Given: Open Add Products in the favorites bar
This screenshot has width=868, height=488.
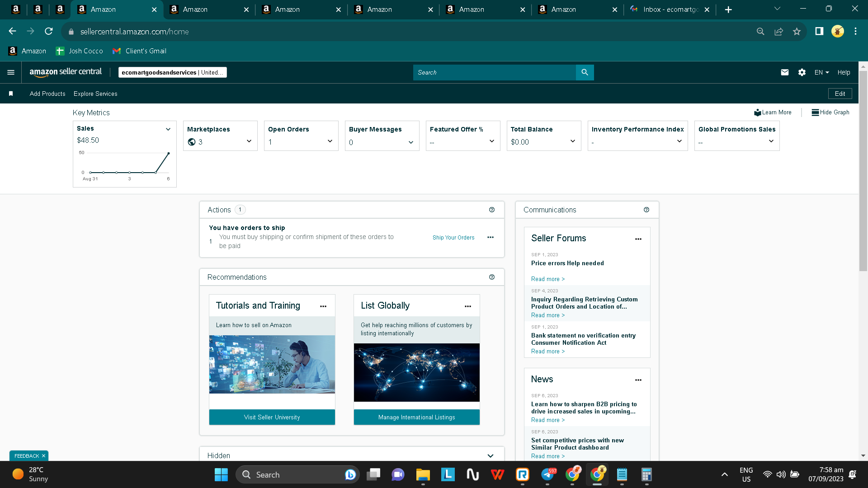Looking at the screenshot, I should pos(47,94).
